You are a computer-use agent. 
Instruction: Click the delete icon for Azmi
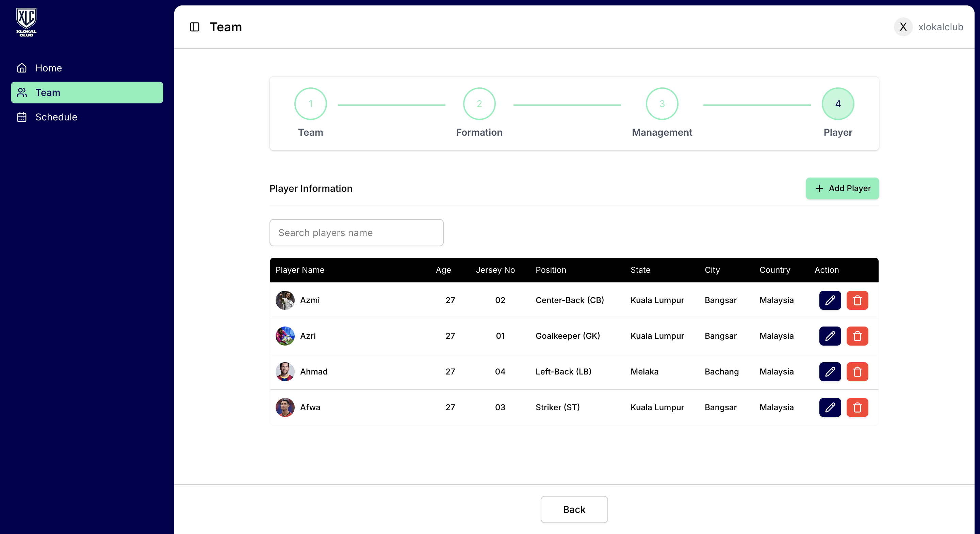(857, 300)
